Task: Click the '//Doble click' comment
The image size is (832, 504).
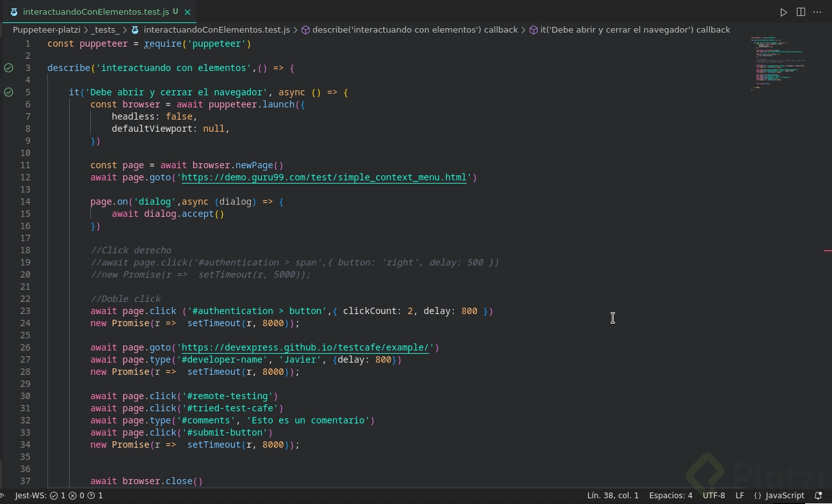Action: 125,299
